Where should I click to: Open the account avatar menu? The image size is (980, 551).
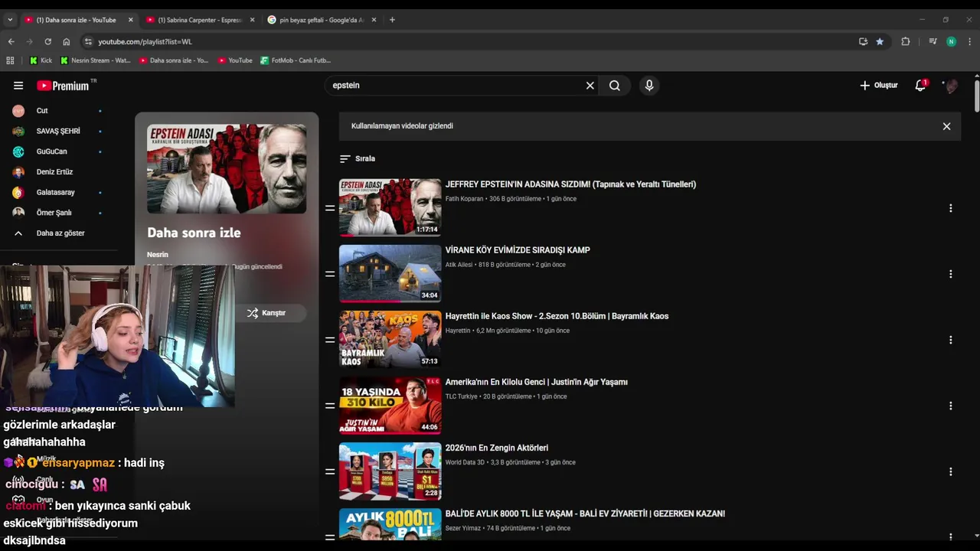(951, 86)
